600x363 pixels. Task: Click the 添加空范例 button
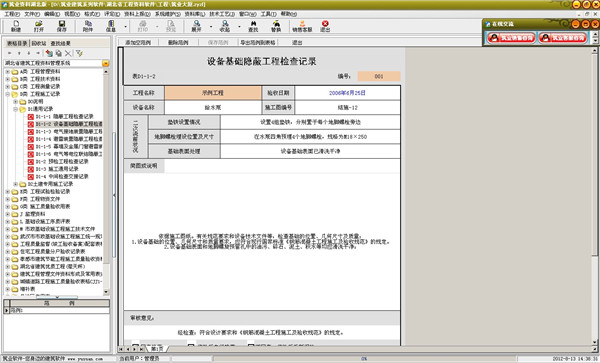click(138, 42)
